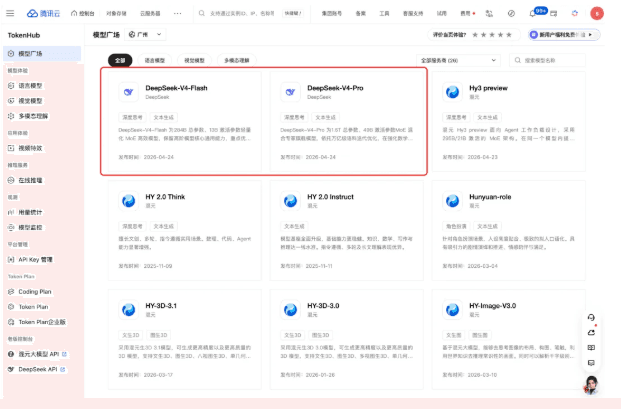Open the 全部服务商 provider dropdown
621x409 pixels.
click(x=458, y=60)
